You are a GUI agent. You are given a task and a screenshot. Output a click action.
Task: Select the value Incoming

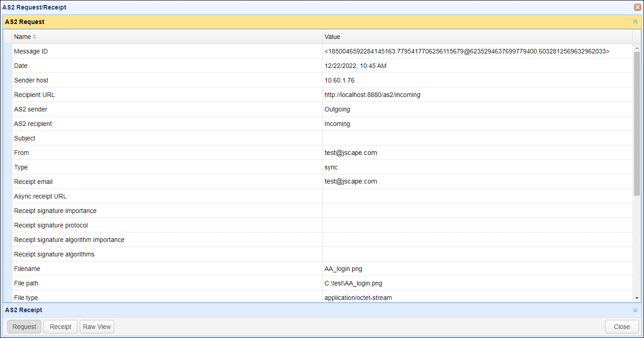pyautogui.click(x=337, y=124)
